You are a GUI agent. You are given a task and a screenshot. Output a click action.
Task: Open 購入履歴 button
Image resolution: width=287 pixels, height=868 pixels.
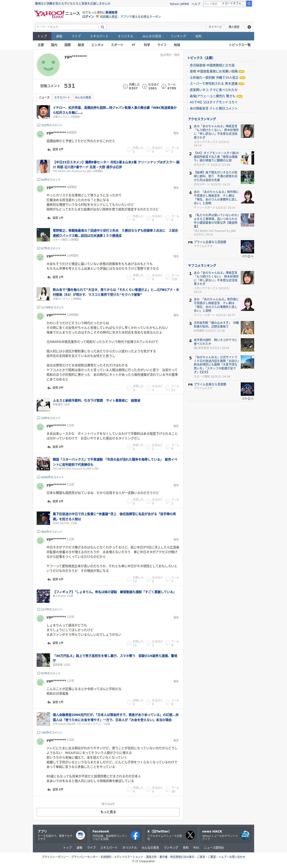[x=234, y=27]
